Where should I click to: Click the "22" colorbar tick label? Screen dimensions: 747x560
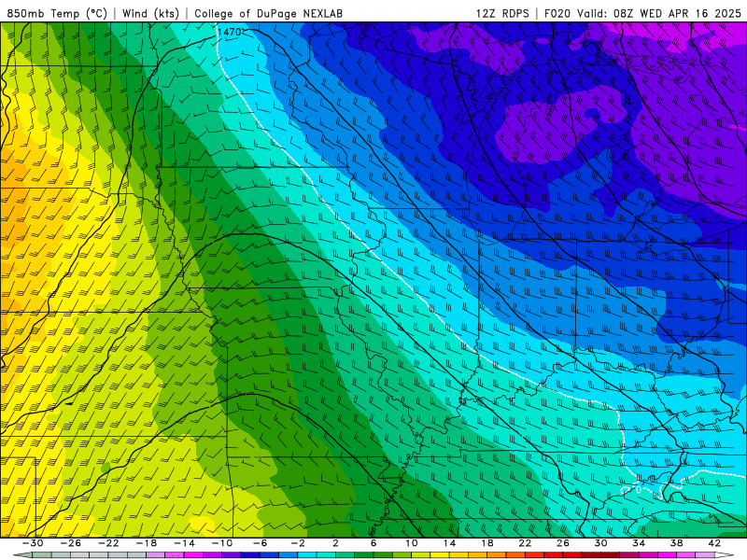click(525, 543)
